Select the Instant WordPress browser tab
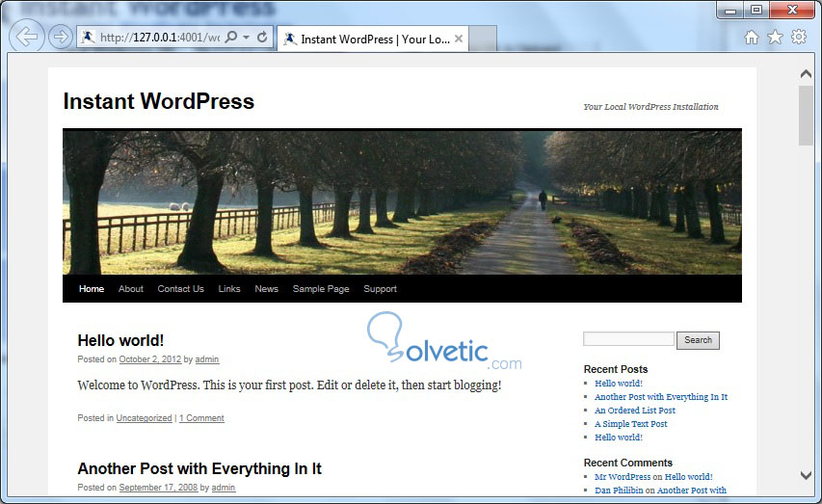Image resolution: width=822 pixels, height=504 pixels. [x=373, y=39]
